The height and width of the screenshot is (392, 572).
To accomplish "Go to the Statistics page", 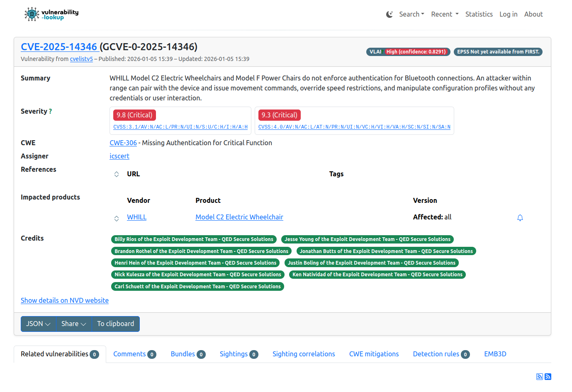I will 479,14.
